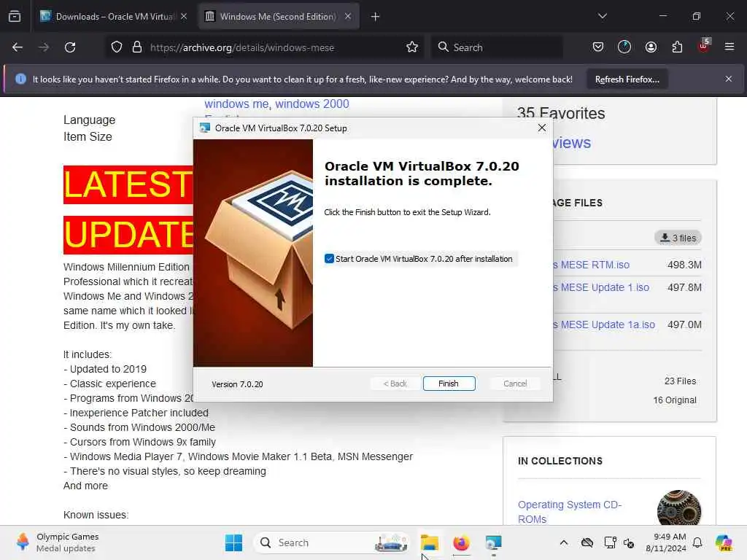
Task: Save page to Pocket
Action: pos(598,47)
